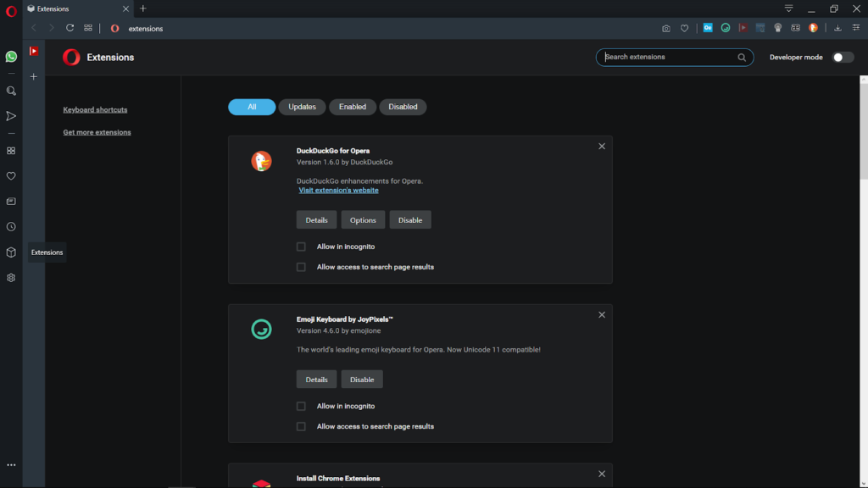Open the Easy Setup menu icon
This screenshot has height=488, width=868.
[856, 28]
